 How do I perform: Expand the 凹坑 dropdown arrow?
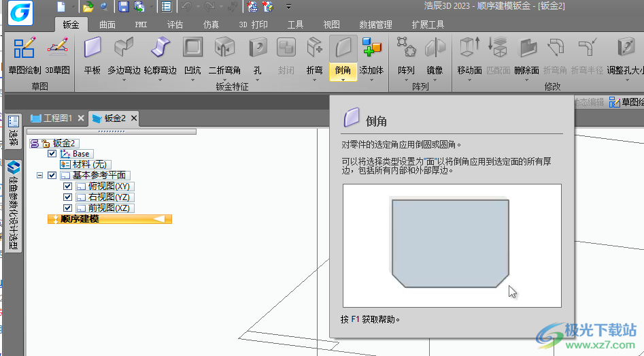[x=192, y=80]
